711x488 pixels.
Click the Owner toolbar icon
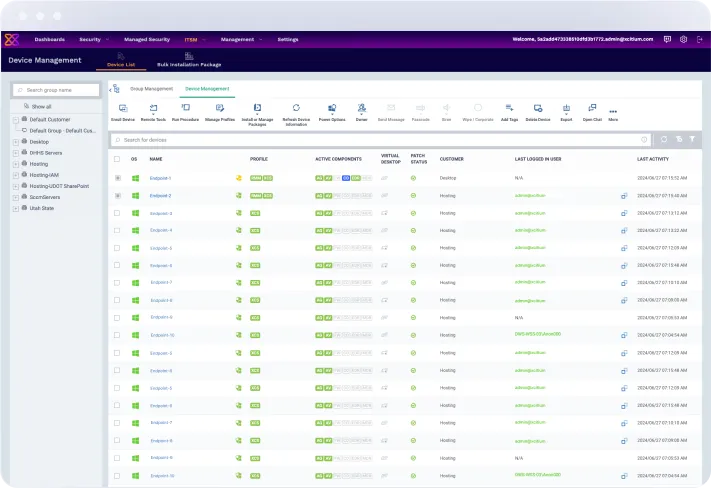(x=361, y=108)
